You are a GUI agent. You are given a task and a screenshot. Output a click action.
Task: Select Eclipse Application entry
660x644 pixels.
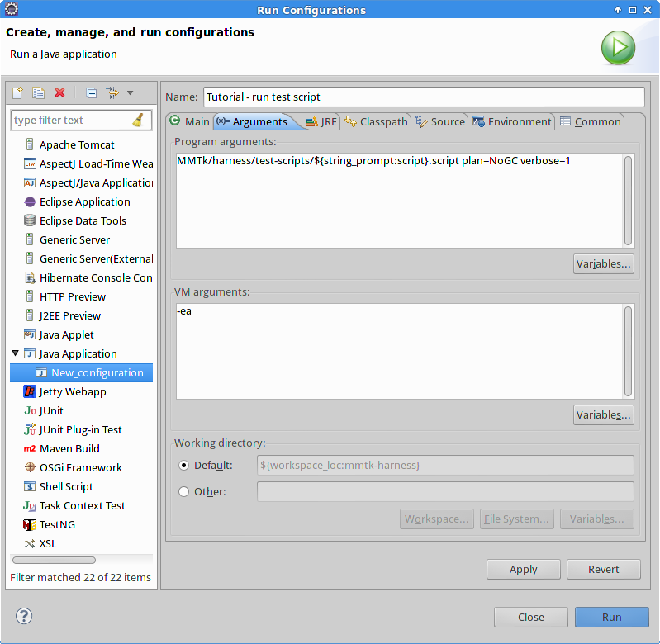point(78,202)
